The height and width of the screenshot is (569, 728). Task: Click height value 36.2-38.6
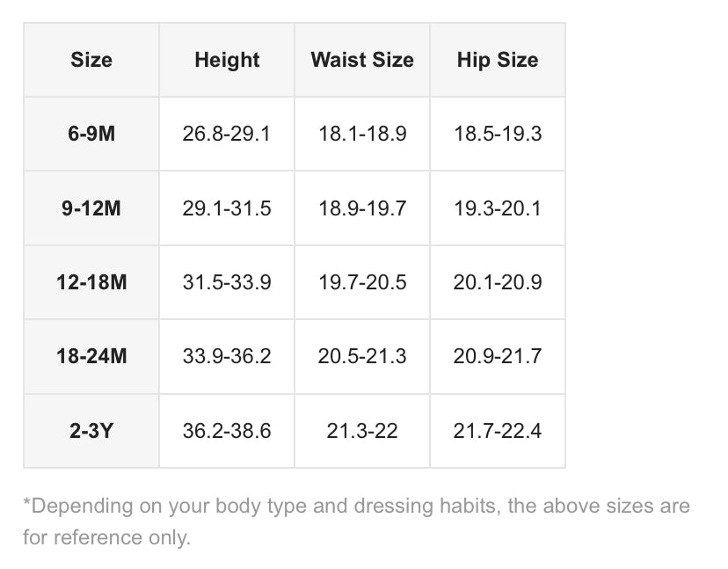(x=227, y=431)
